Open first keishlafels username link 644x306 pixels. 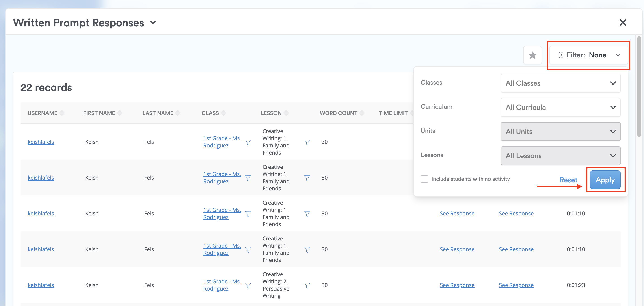pyautogui.click(x=41, y=142)
